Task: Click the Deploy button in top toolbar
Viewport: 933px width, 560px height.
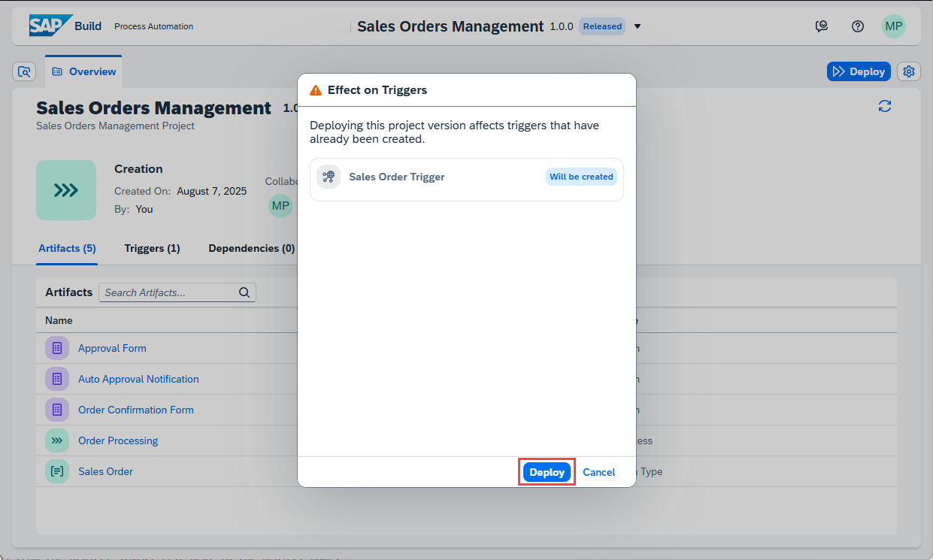Action: [x=859, y=71]
